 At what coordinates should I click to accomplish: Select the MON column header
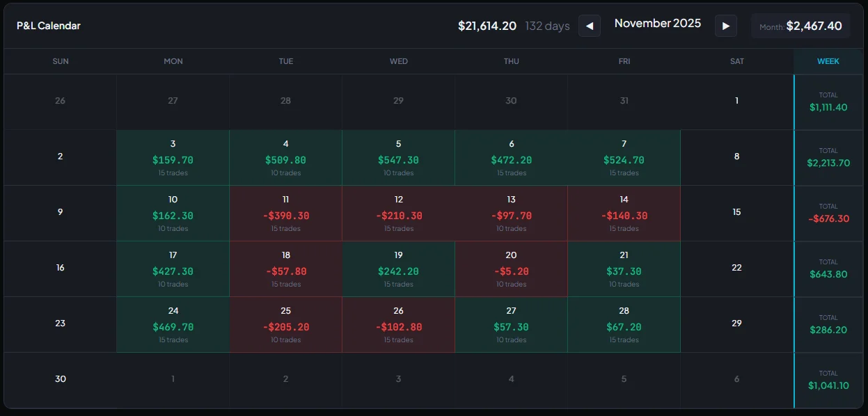173,61
